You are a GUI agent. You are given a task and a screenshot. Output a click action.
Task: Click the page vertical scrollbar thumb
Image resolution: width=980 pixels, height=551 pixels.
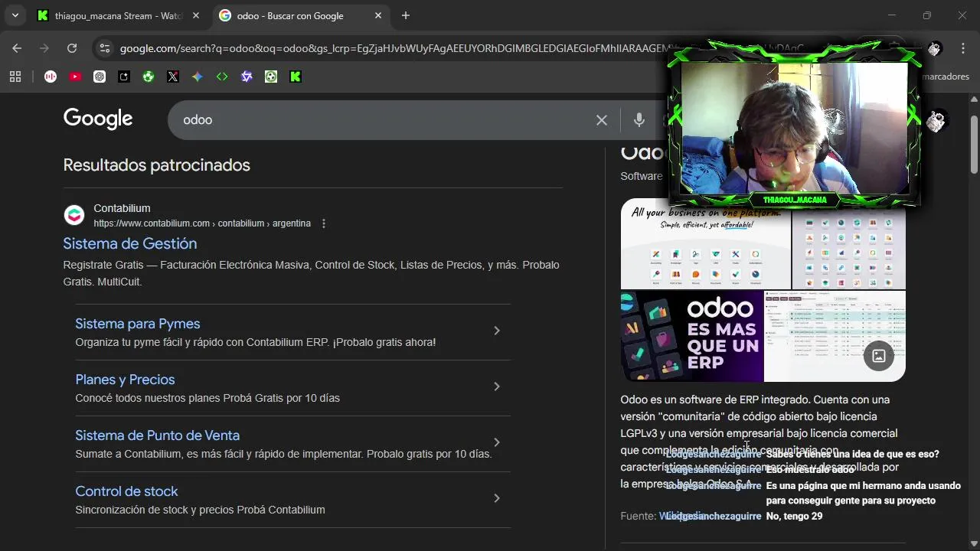pos(974,144)
